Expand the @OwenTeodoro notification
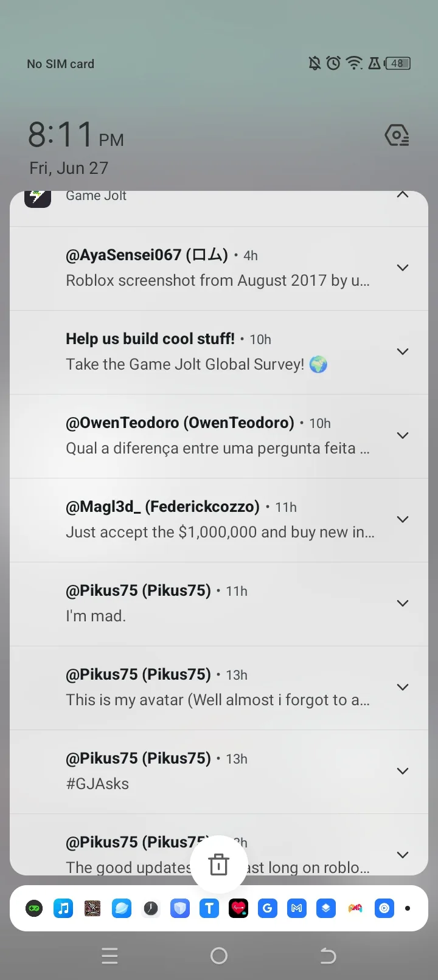The image size is (438, 980). [403, 435]
